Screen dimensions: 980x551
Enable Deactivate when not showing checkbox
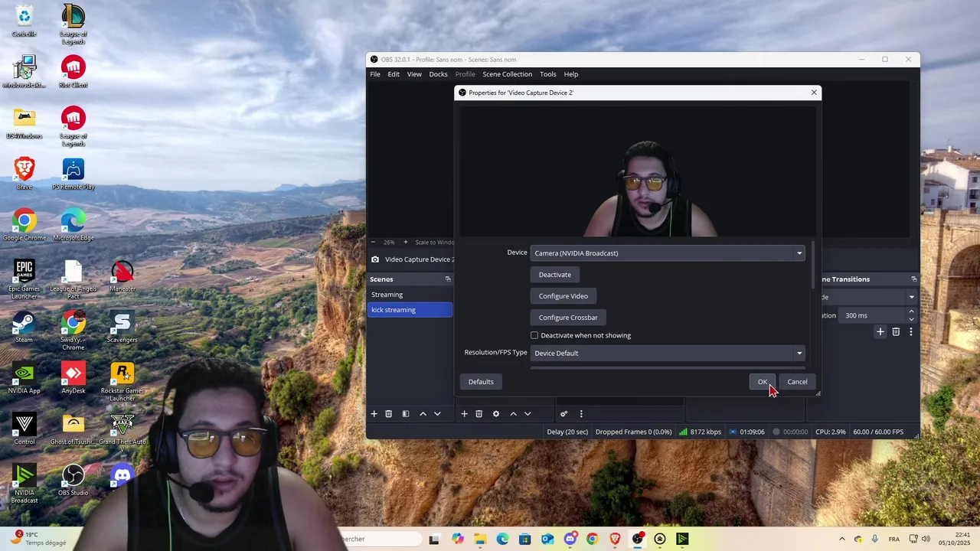click(534, 335)
